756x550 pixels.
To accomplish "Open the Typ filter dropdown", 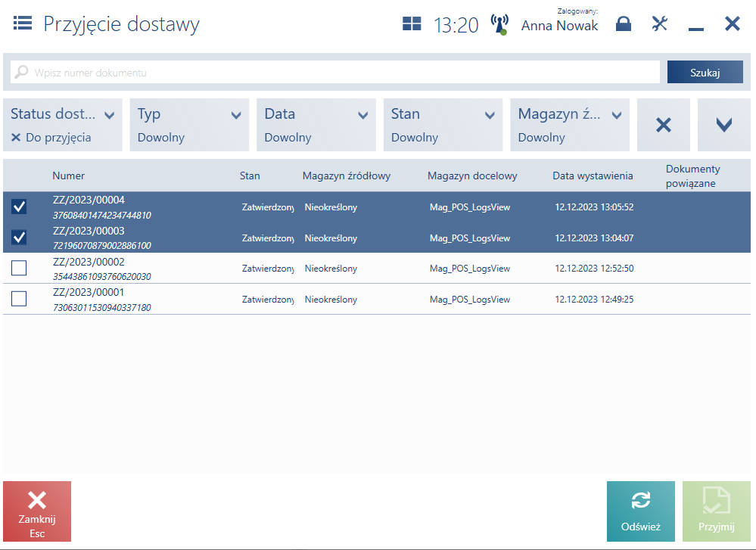I will pyautogui.click(x=189, y=125).
